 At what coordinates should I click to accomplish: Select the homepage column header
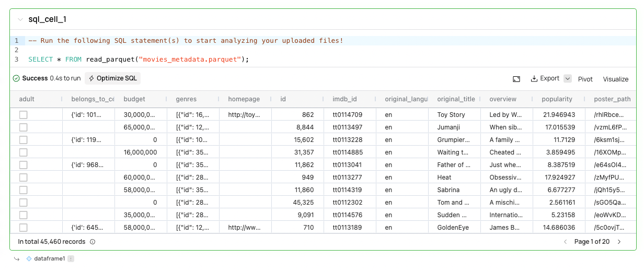(x=245, y=99)
